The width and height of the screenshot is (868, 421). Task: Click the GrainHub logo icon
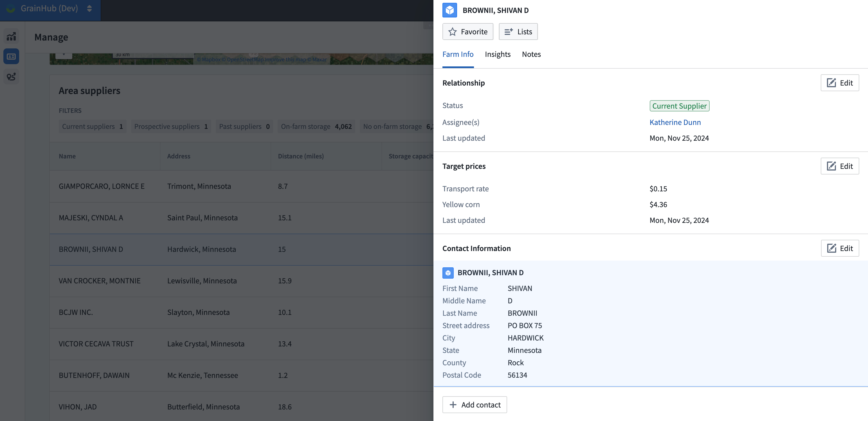click(11, 8)
